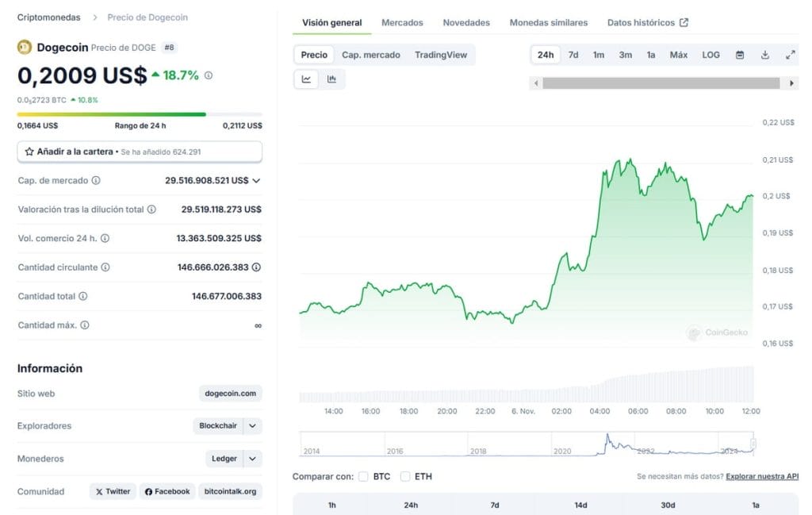Select the 1m chart range
The height and width of the screenshot is (515, 812).
pos(599,55)
